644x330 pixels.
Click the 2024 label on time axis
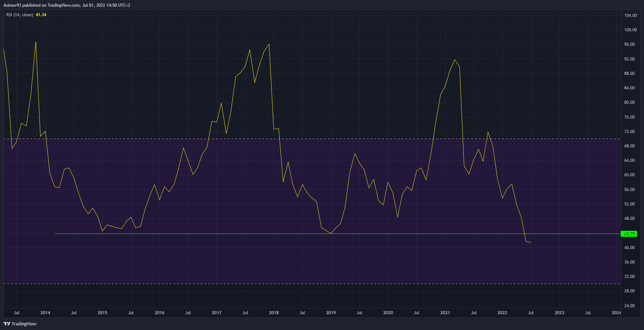(x=616, y=313)
